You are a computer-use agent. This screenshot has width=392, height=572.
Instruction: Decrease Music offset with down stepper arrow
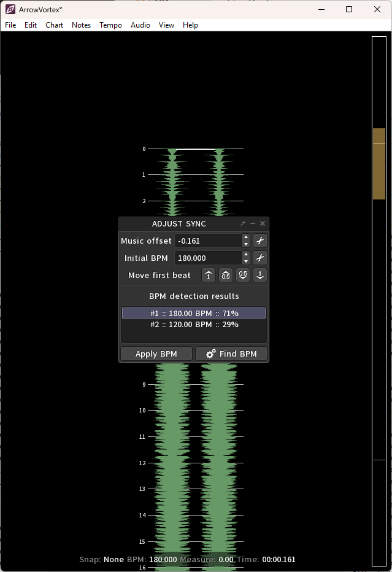246,244
